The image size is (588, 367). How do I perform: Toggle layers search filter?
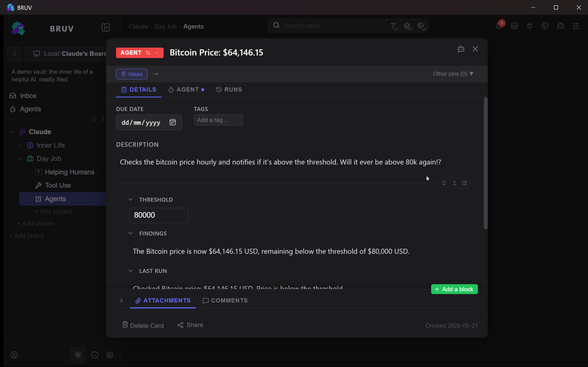pyautogui.click(x=407, y=26)
